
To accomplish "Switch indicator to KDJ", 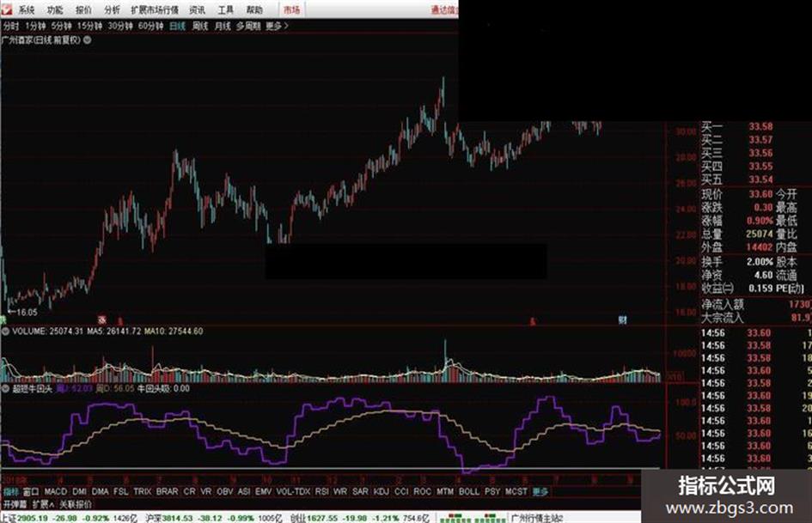I will pyautogui.click(x=382, y=492).
